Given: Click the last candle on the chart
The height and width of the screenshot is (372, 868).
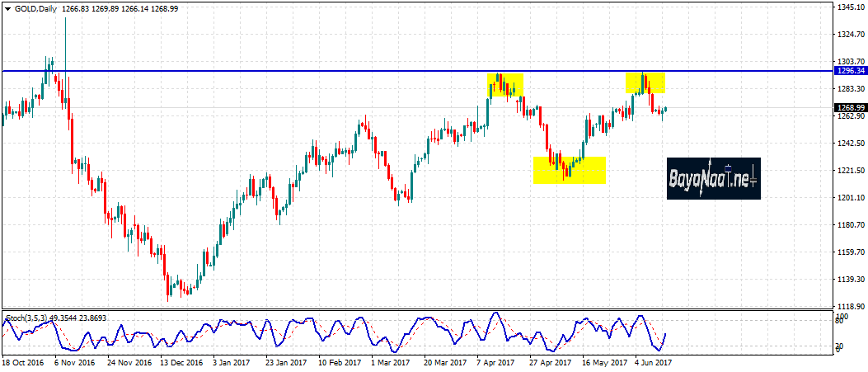Looking at the screenshot, I should (665, 109).
